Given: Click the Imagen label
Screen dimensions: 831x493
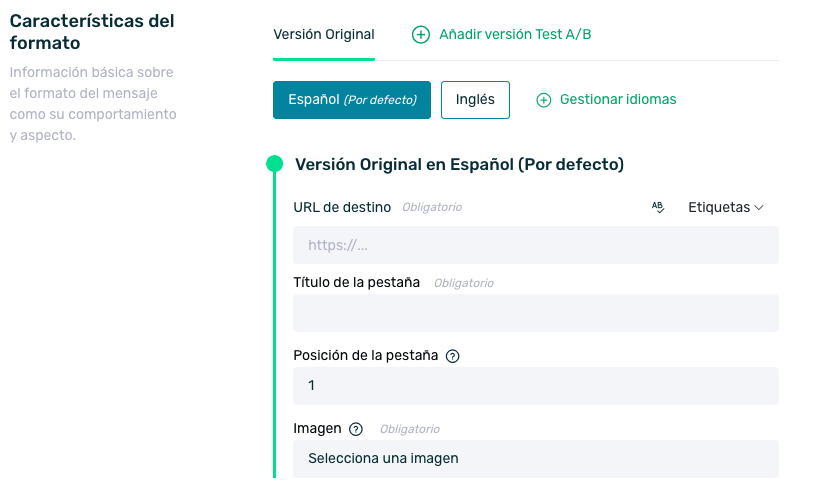Looking at the screenshot, I should (317, 428).
